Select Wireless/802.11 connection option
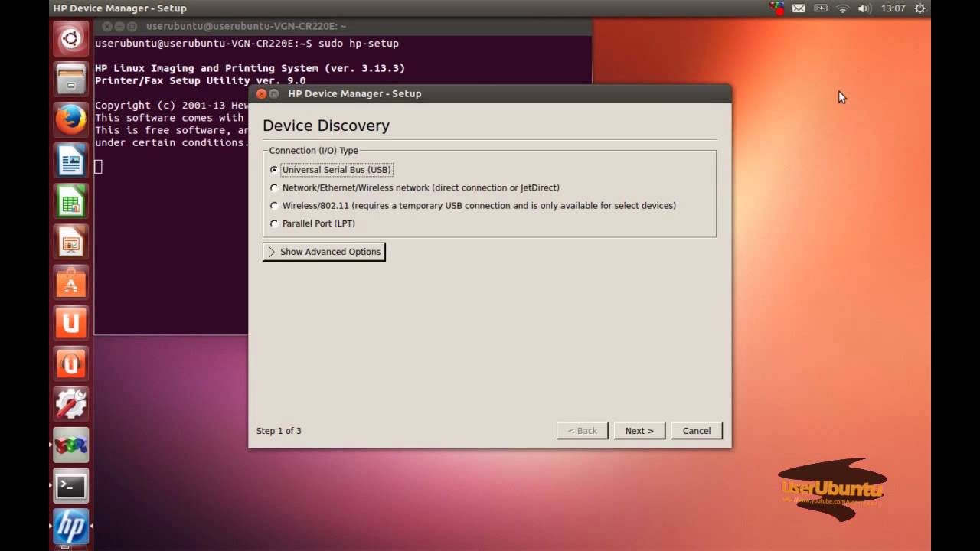980x551 pixels. tap(473, 205)
